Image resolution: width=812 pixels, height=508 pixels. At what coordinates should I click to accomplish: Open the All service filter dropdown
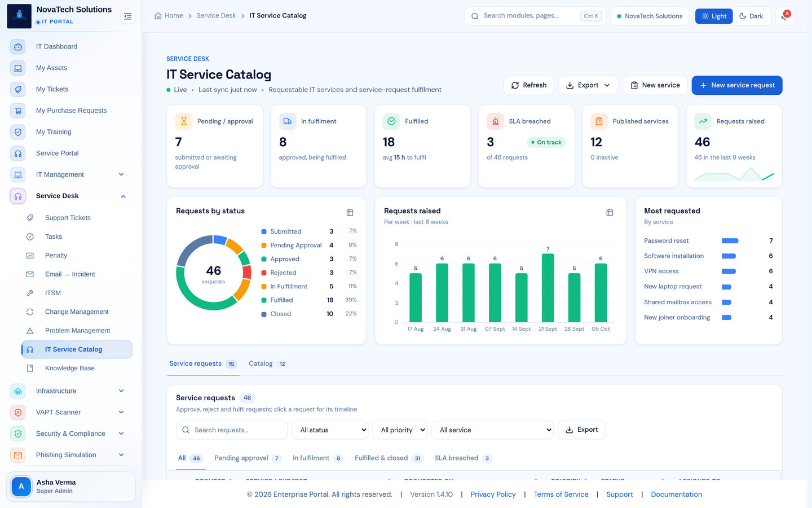(493, 430)
